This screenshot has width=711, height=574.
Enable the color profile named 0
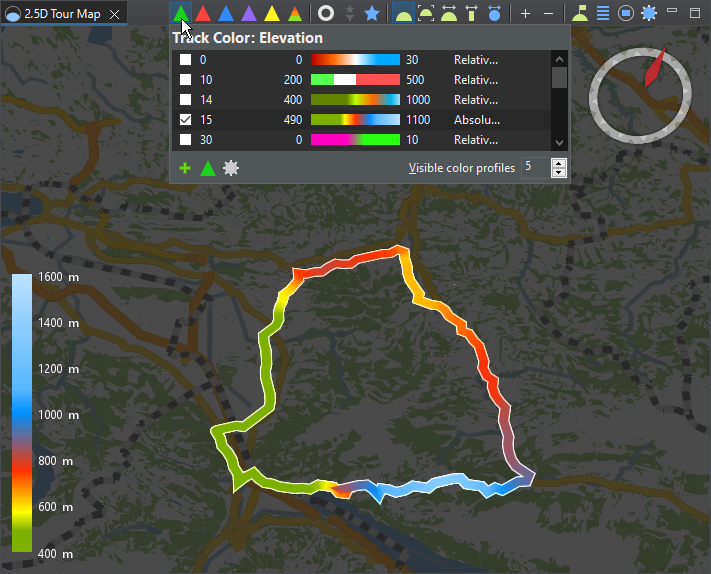185,59
